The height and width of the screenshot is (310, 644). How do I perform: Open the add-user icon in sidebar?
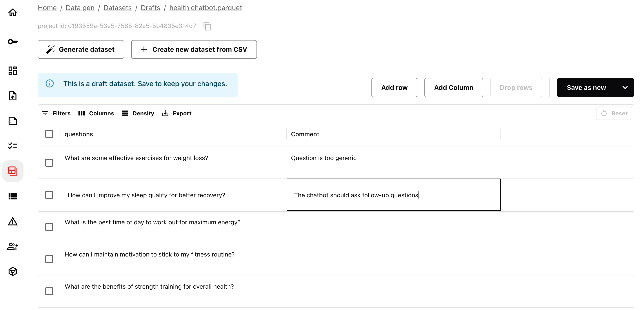pos(13,246)
